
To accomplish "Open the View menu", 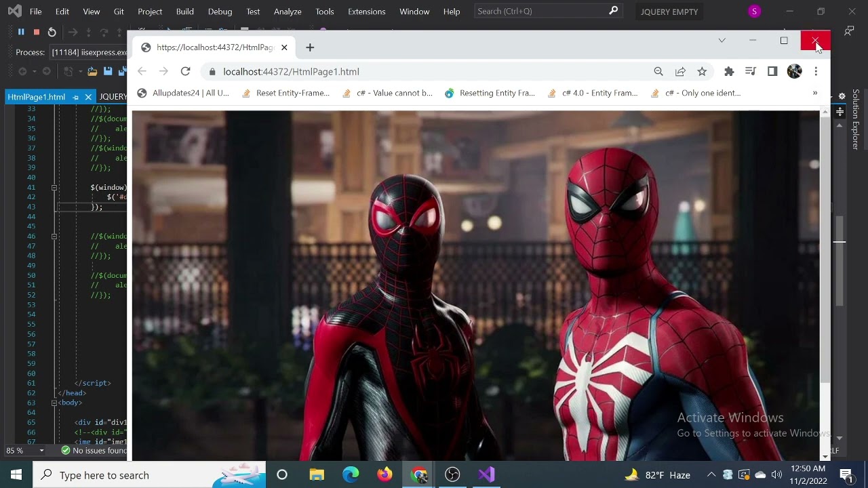I will [91, 12].
